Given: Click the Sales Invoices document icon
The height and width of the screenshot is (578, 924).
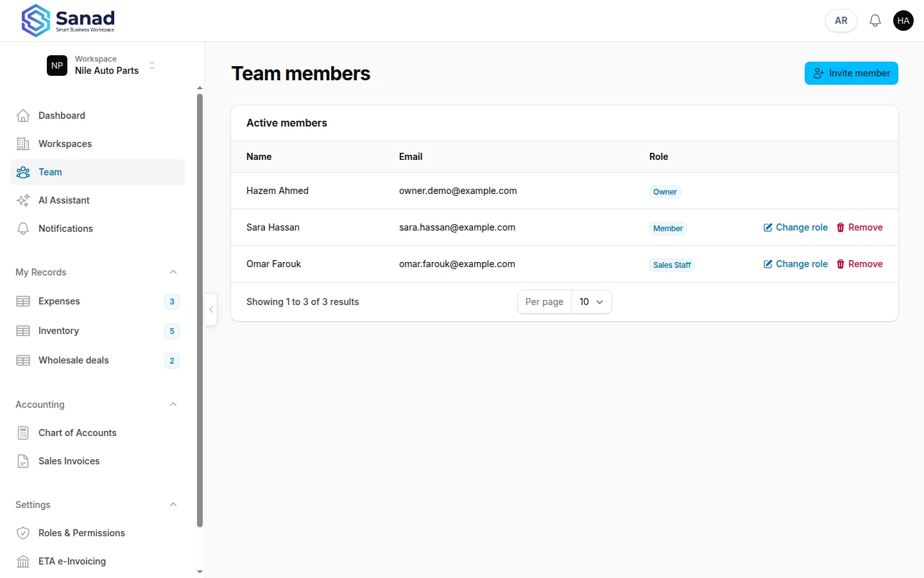Looking at the screenshot, I should [x=23, y=461].
